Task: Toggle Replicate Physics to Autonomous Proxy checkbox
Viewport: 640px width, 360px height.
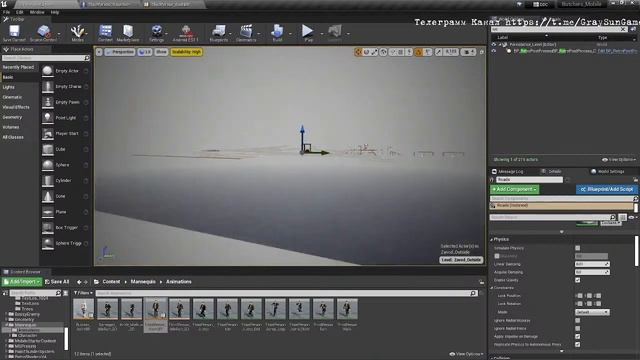Action: (x=578, y=344)
